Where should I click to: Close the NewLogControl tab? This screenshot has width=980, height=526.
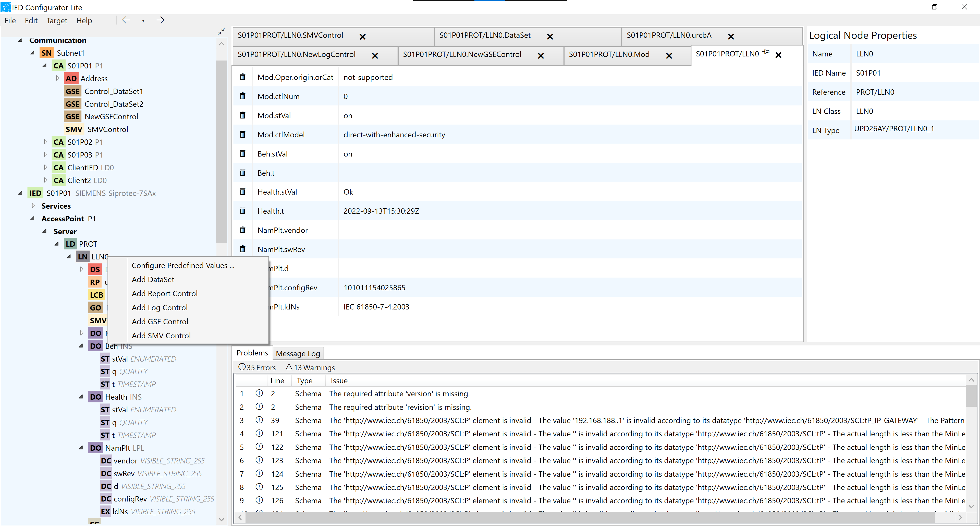coord(375,56)
